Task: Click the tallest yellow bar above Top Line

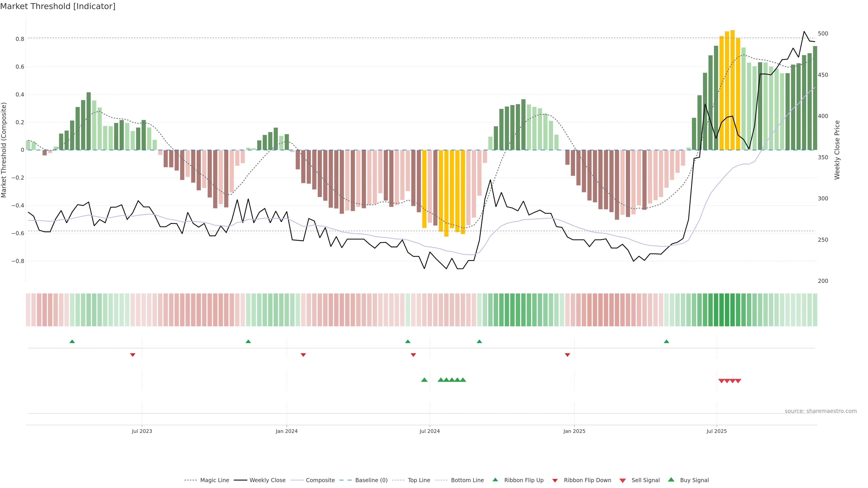Action: click(733, 90)
